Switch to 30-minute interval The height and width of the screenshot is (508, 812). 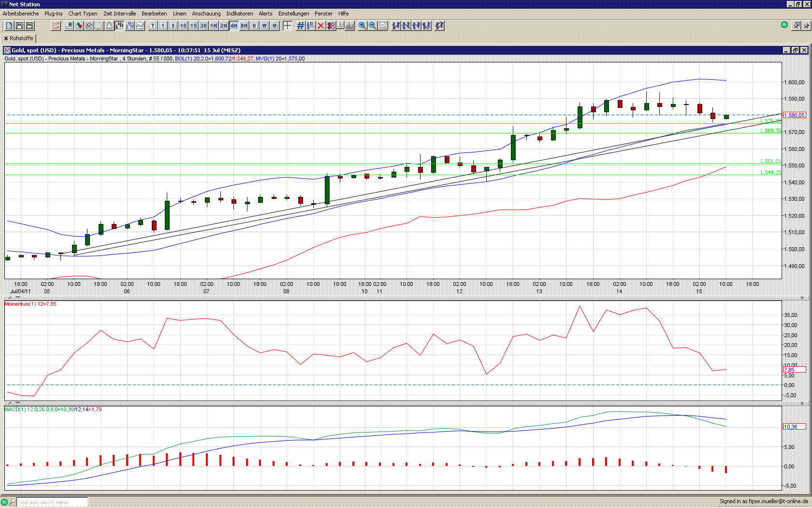click(x=203, y=26)
